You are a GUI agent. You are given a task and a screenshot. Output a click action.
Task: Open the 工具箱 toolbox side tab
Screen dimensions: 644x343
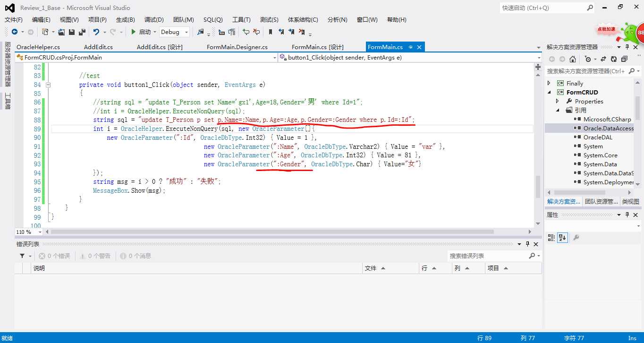click(7, 101)
